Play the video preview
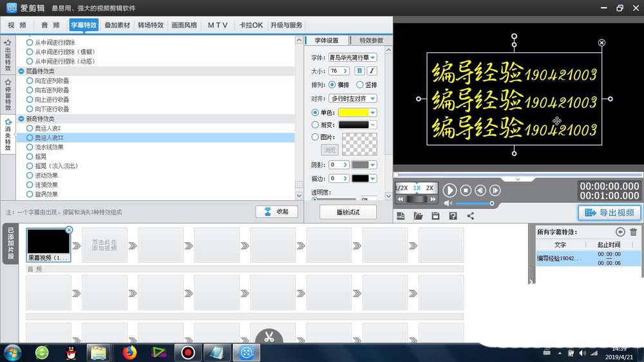The image size is (644, 362). (450, 190)
